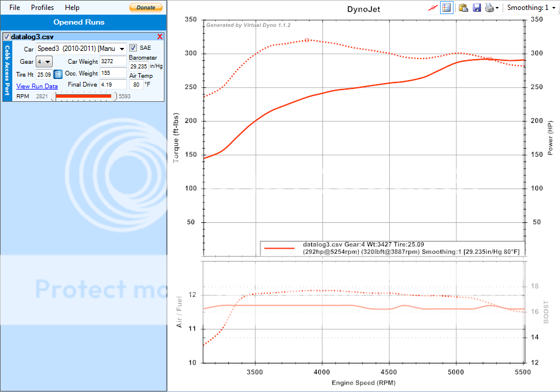This screenshot has width=560, height=392.
Task: Toggle the SAE correction checkbox
Action: coord(133,48)
